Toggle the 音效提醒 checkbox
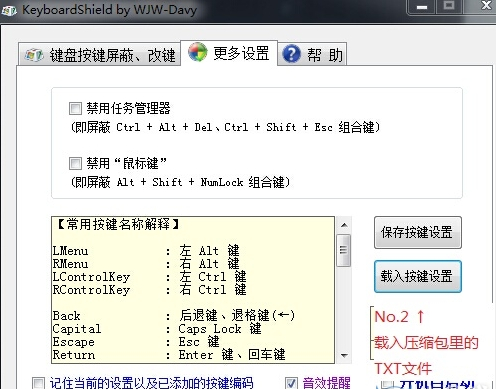 click(291, 383)
